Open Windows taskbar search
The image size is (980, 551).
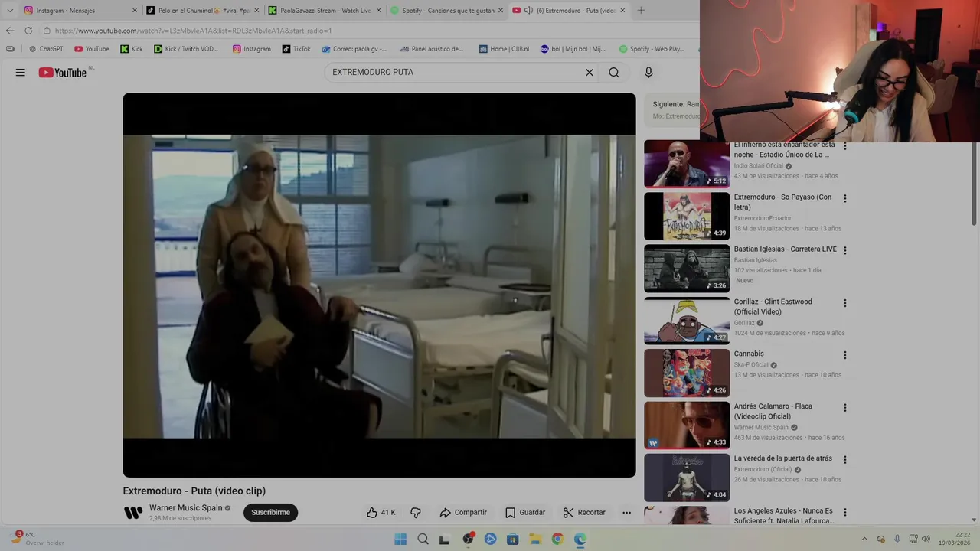(x=423, y=539)
